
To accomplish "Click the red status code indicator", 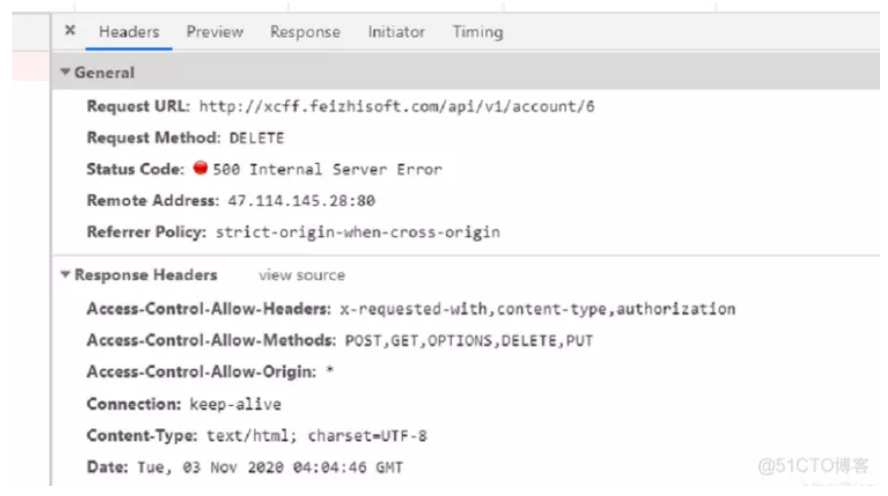I will click(x=200, y=169).
